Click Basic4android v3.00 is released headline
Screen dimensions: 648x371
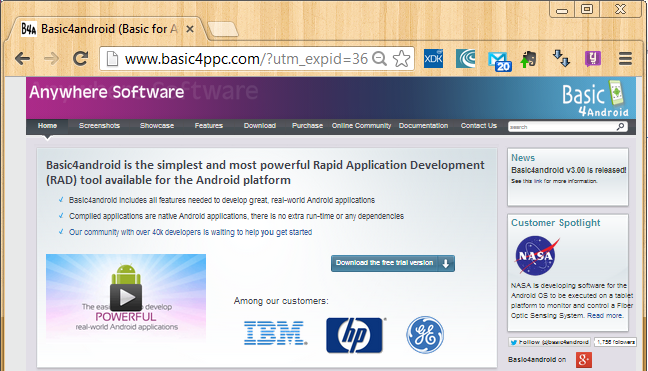(569, 170)
